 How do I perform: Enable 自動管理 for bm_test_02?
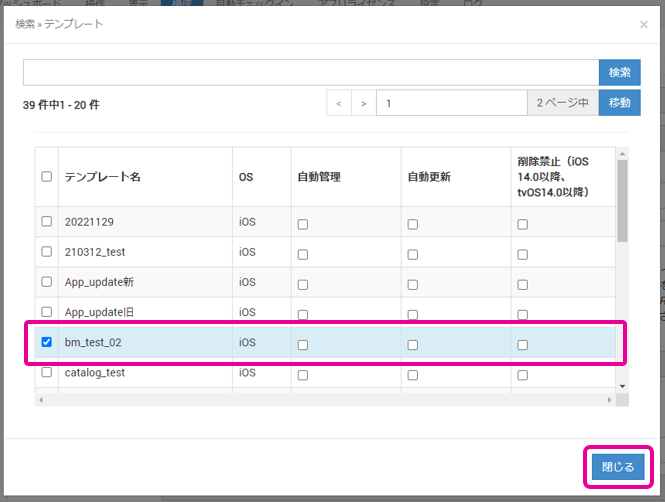(x=303, y=345)
